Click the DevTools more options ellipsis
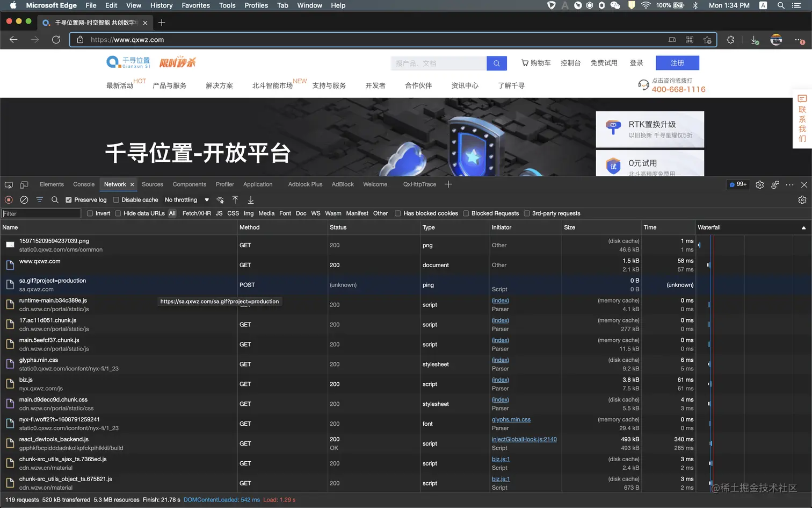Screen dimensions: 812x508 [789, 184]
